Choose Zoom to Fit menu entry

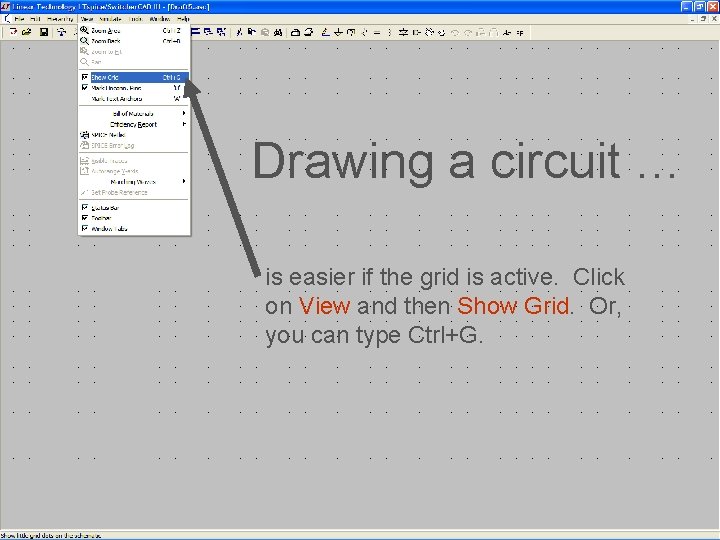[x=134, y=51]
